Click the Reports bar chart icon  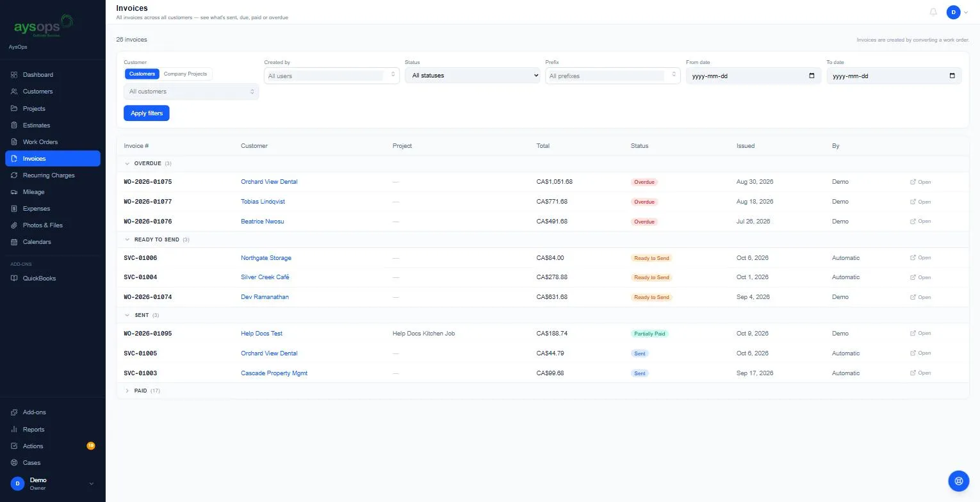point(14,430)
